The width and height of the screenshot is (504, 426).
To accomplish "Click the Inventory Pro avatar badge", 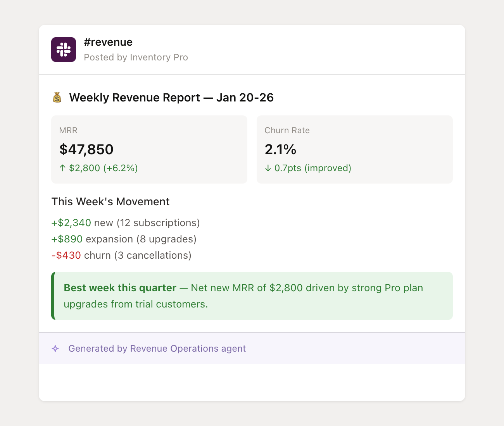I will coord(63,50).
